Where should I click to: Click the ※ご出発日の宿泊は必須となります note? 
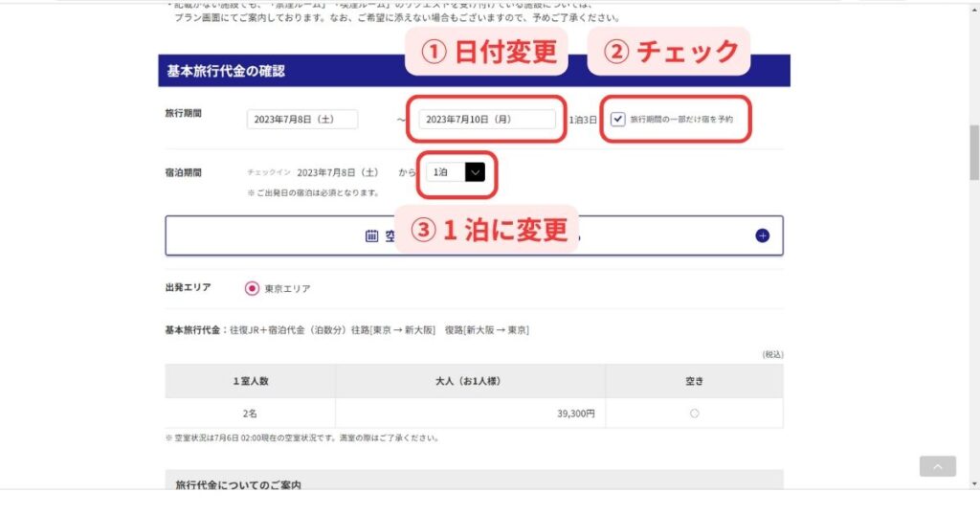coord(314,192)
